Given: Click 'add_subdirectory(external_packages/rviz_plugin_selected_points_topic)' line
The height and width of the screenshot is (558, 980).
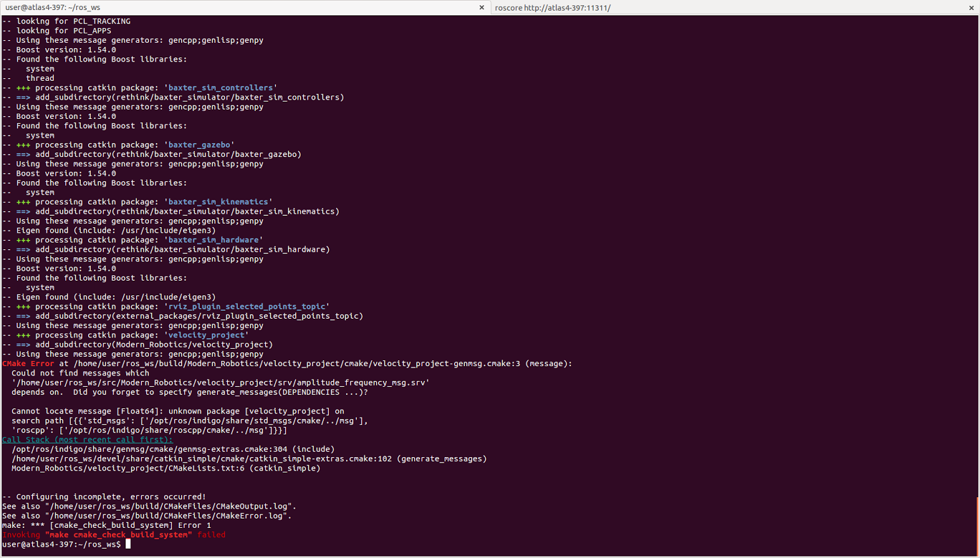Looking at the screenshot, I should click(182, 316).
